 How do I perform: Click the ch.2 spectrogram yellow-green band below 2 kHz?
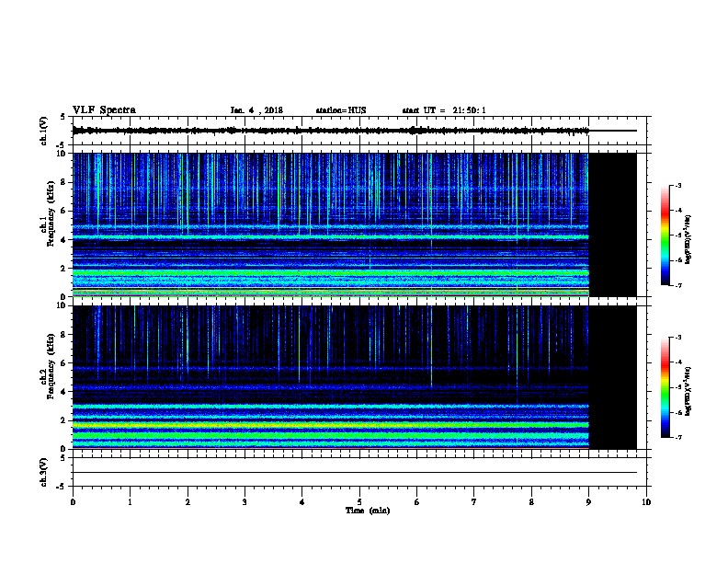point(331,425)
